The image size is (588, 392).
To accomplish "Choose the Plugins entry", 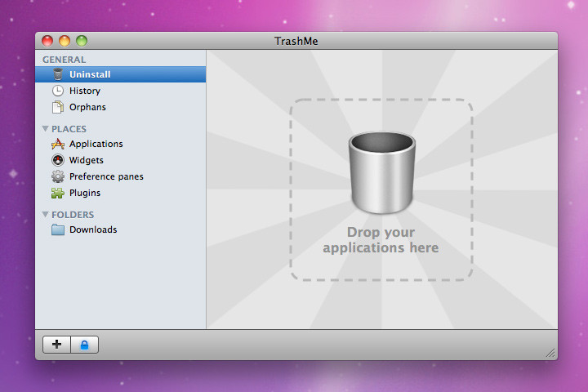I will point(120,193).
